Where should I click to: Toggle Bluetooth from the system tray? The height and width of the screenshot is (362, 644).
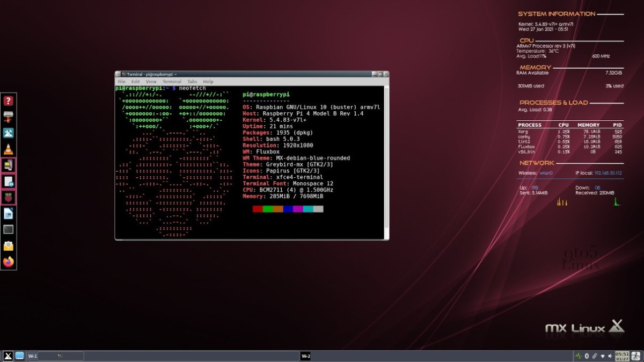click(x=587, y=356)
